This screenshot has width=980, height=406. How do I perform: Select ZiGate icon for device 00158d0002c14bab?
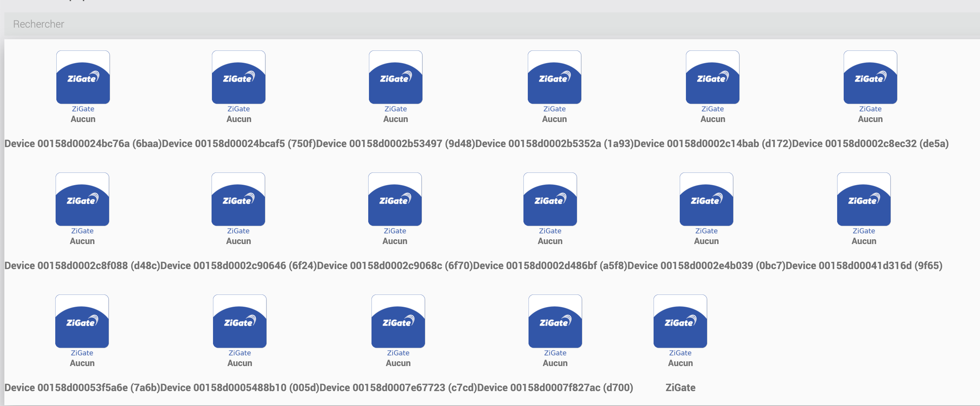click(712, 77)
